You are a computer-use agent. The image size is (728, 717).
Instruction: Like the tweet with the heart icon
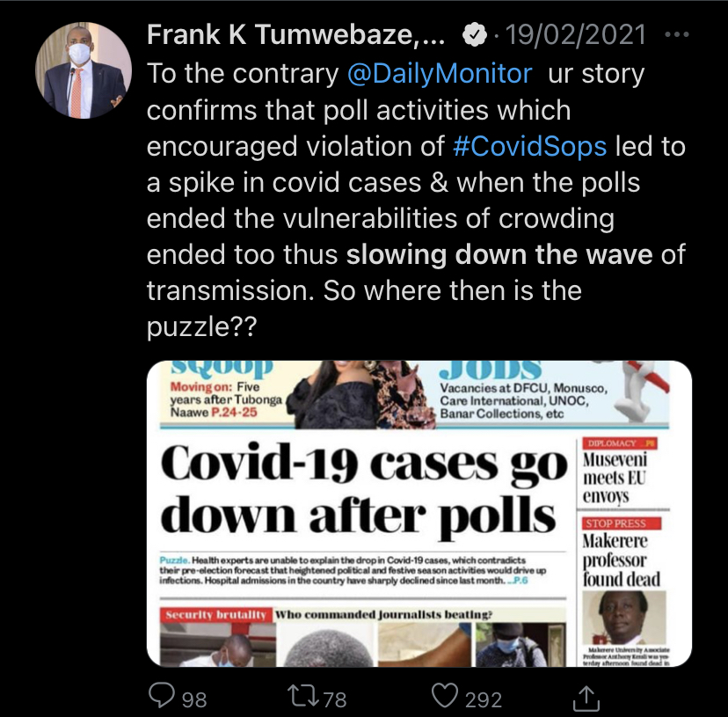[445, 696]
